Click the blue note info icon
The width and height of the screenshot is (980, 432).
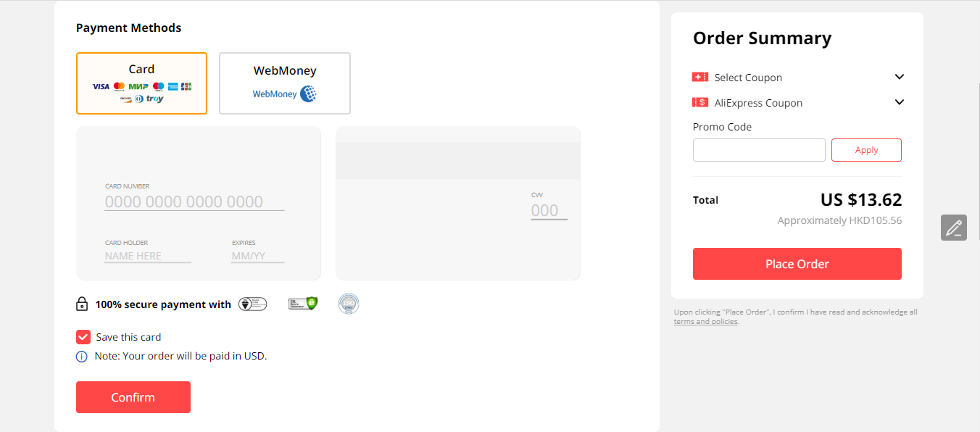tap(82, 357)
